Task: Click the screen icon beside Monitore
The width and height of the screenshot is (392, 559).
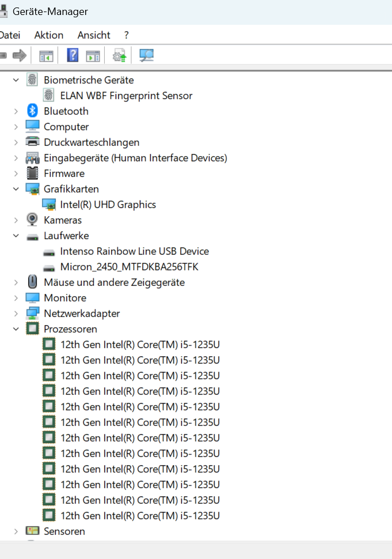Action: coord(32,297)
